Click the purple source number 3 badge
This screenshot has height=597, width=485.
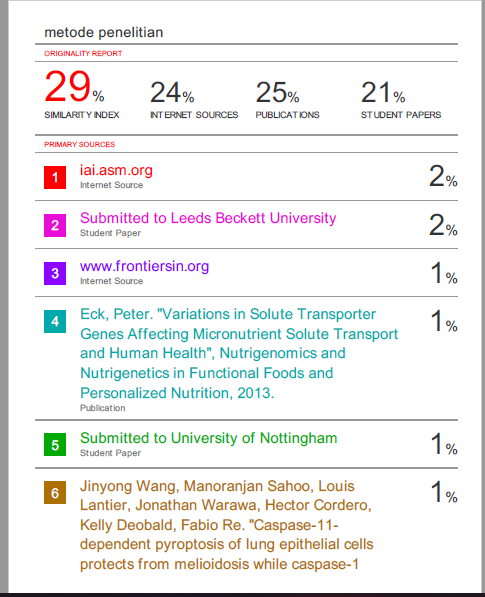click(x=55, y=273)
